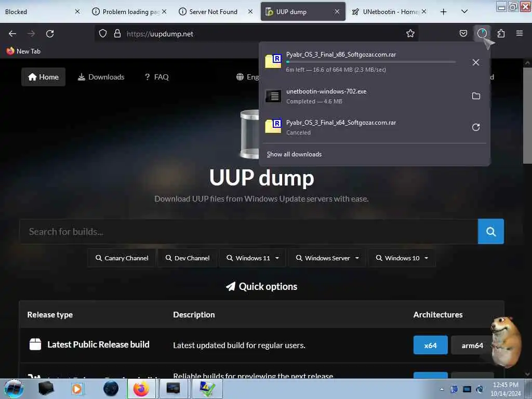
Task: Open a new browser tab
Action: [443, 12]
